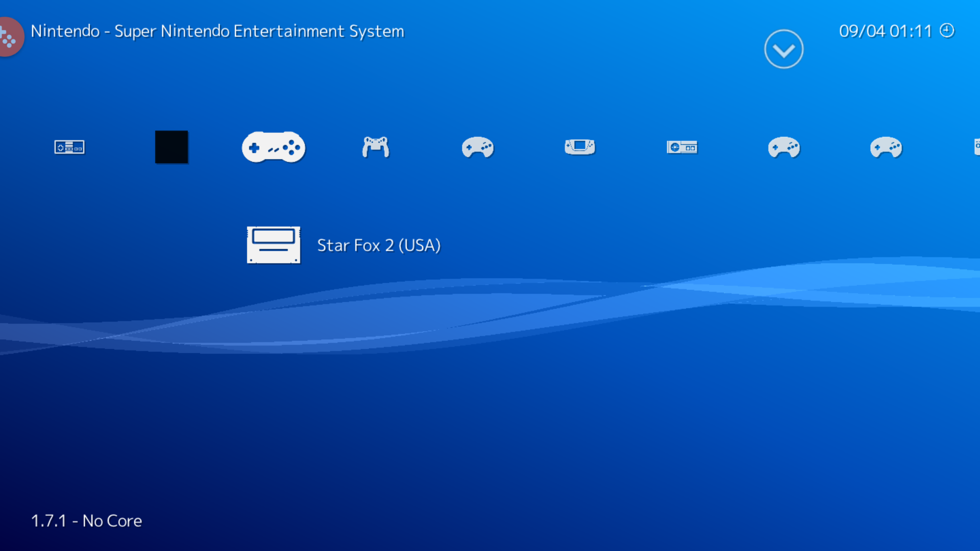Click the partially visible playlist icon far right
The height and width of the screenshot is (551, 980).
[x=976, y=147]
